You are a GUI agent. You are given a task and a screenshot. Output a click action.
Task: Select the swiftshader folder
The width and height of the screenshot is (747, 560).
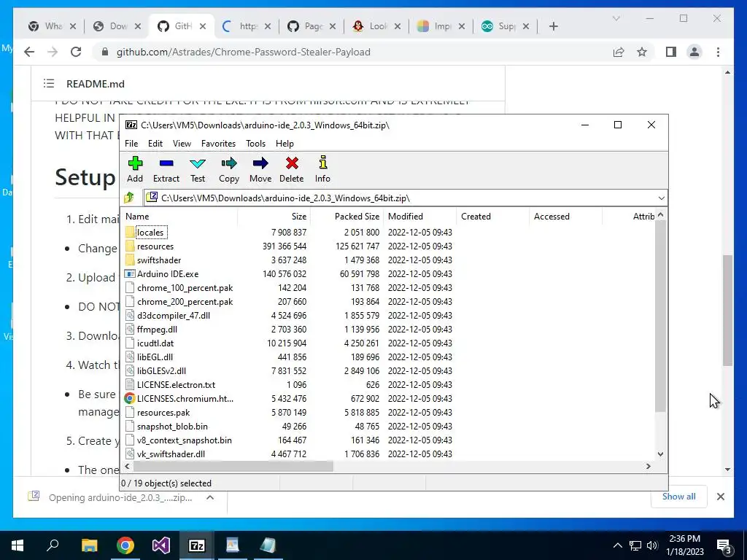coord(159,260)
